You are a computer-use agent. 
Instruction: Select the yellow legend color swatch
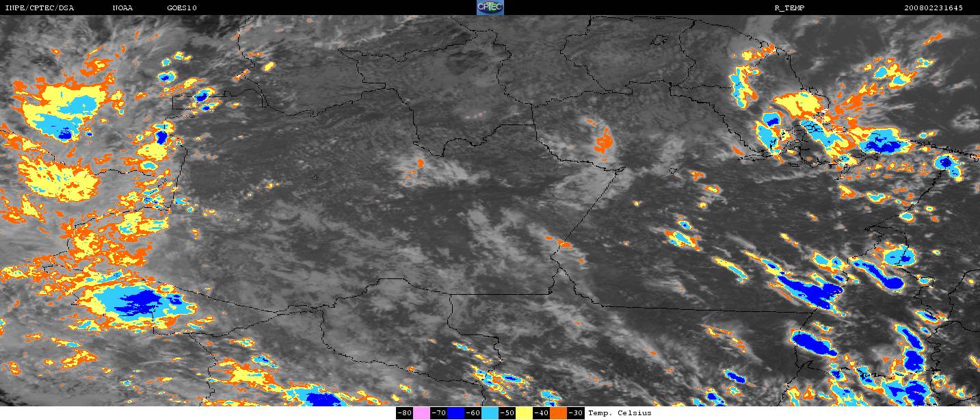[524, 413]
